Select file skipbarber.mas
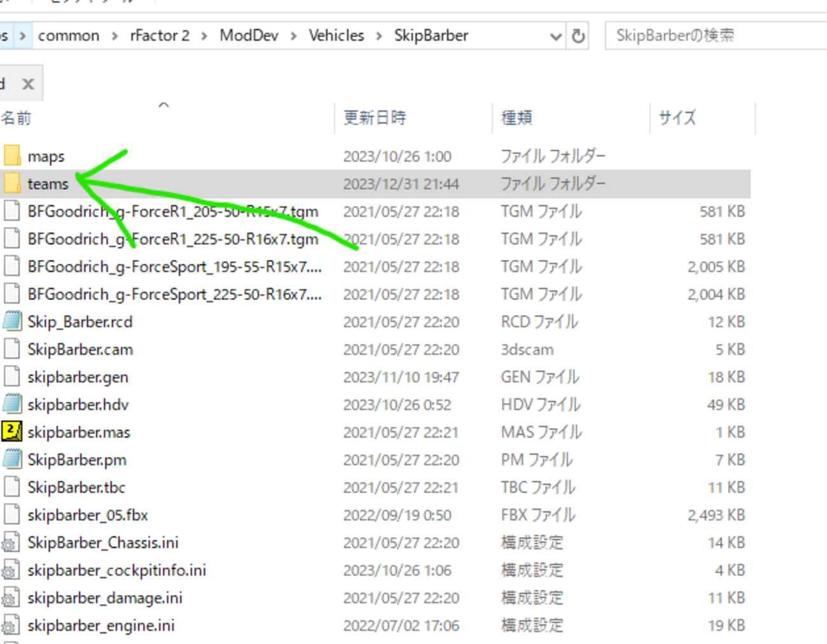This screenshot has width=827, height=644. 79,432
